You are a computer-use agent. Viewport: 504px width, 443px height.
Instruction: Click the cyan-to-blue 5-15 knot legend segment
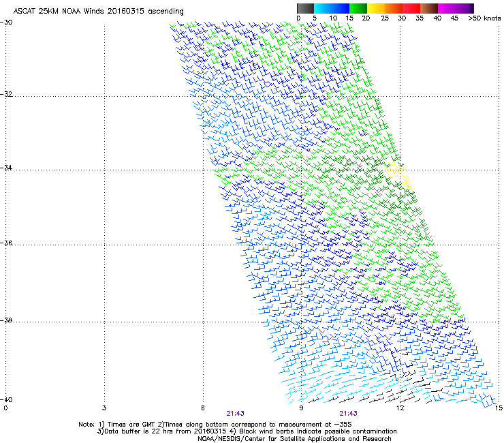pyautogui.click(x=332, y=8)
